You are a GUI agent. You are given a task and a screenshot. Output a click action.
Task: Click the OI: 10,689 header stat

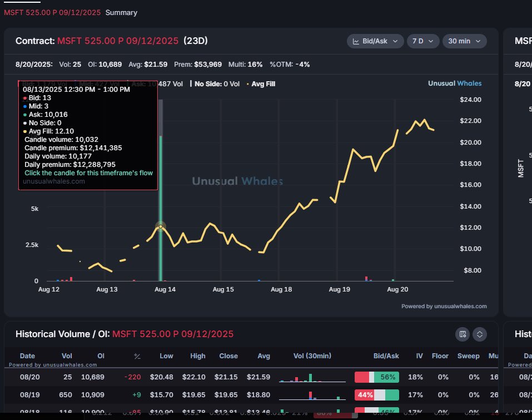point(105,65)
